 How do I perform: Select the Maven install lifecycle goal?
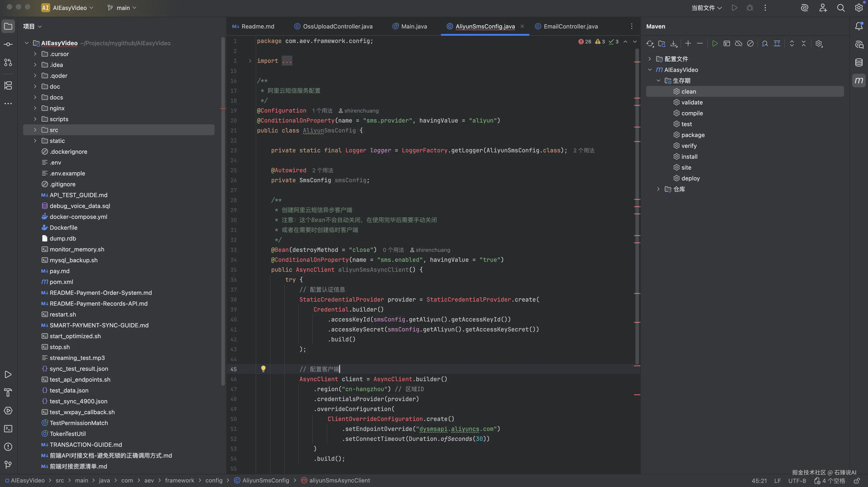(689, 157)
